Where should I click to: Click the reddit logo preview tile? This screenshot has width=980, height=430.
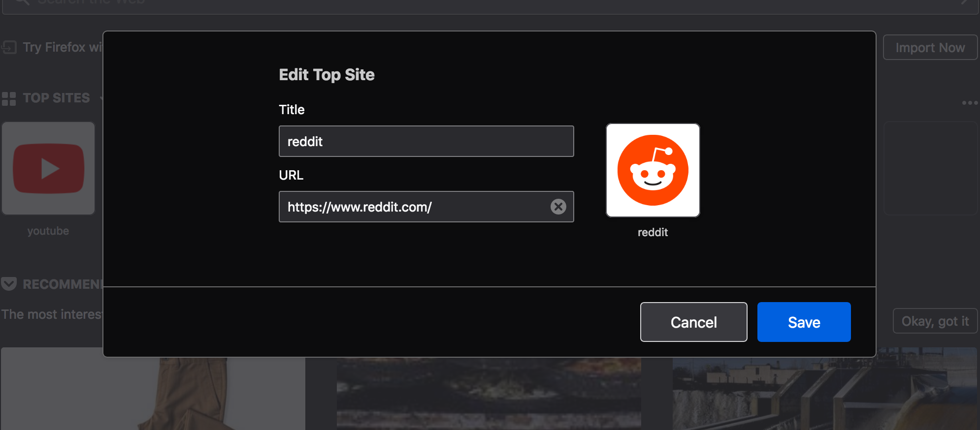(653, 170)
